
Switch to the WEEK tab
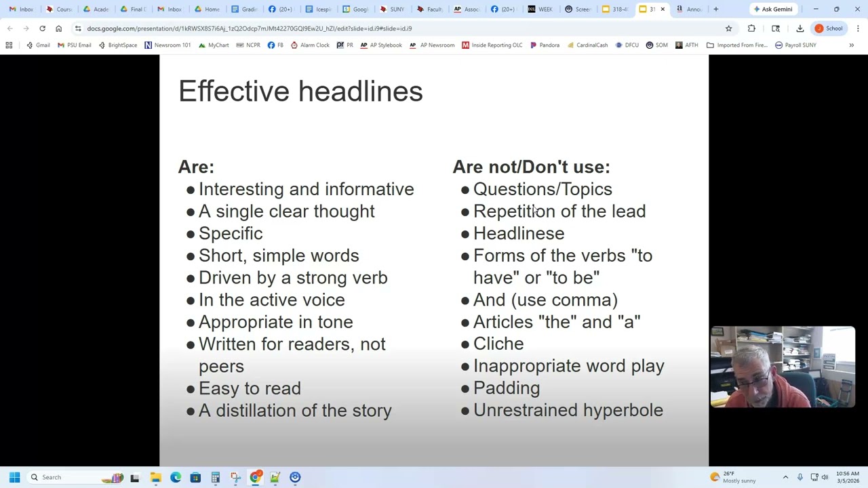pos(540,9)
